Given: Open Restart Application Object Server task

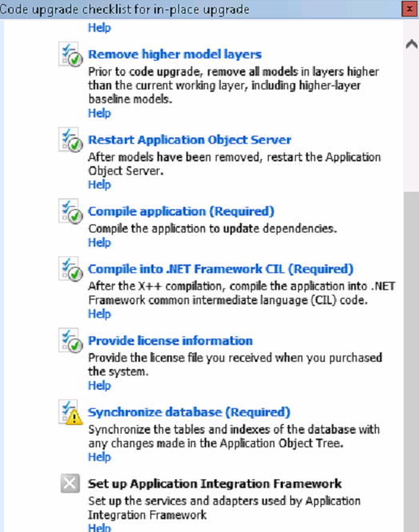Looking at the screenshot, I should coord(190,140).
